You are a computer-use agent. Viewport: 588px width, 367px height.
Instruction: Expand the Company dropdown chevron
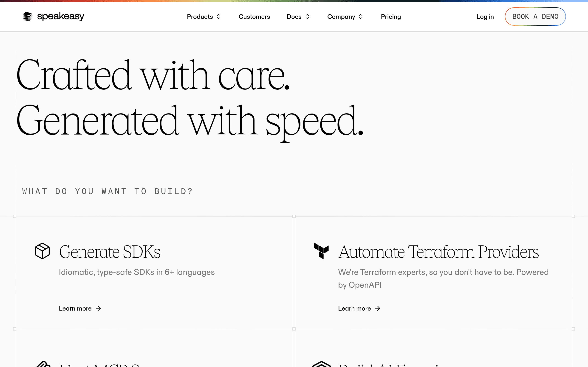point(361,17)
